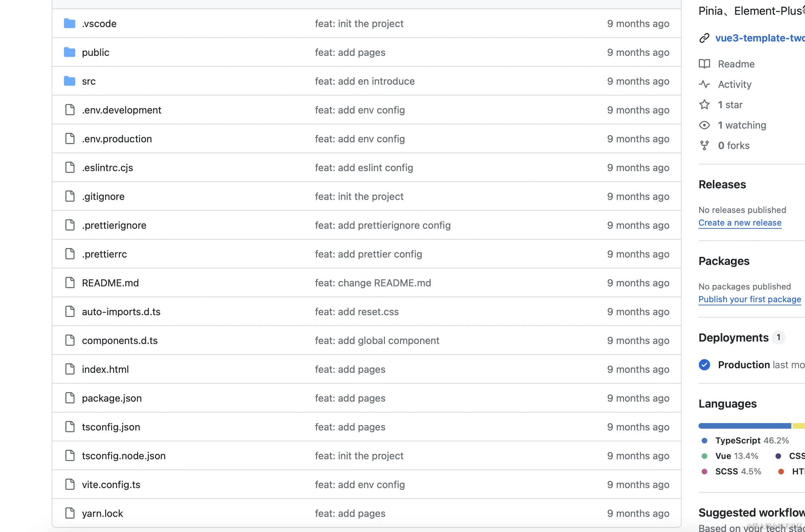Select TypeScript 46.2% language entry
Image resolution: width=805 pixels, height=532 pixels.
click(752, 441)
